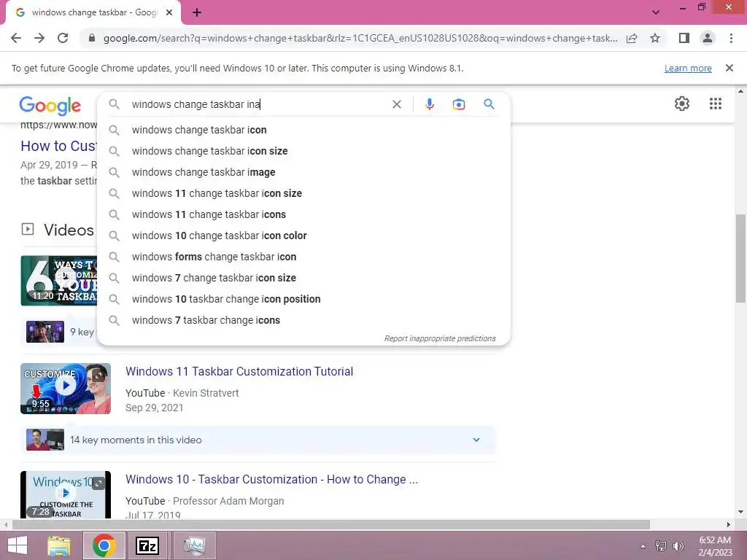
Task: Show hidden system tray icons
Action: click(x=643, y=546)
